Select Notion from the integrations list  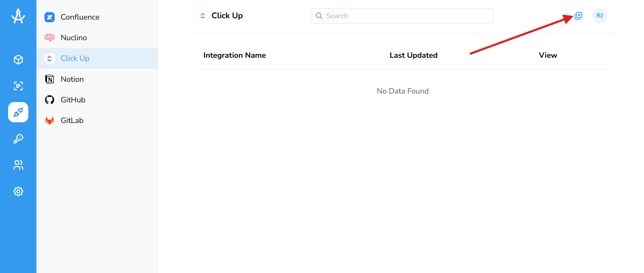[x=72, y=79]
